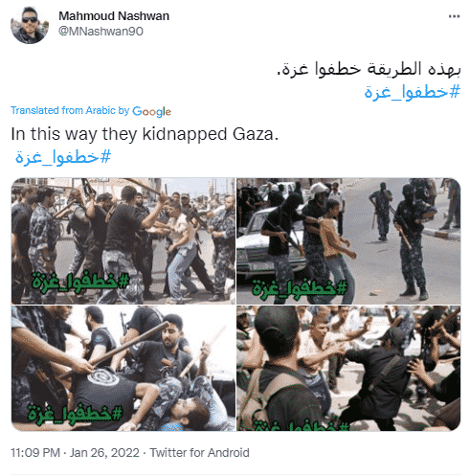Click green hashtag watermark on top-left photo

click(x=80, y=283)
